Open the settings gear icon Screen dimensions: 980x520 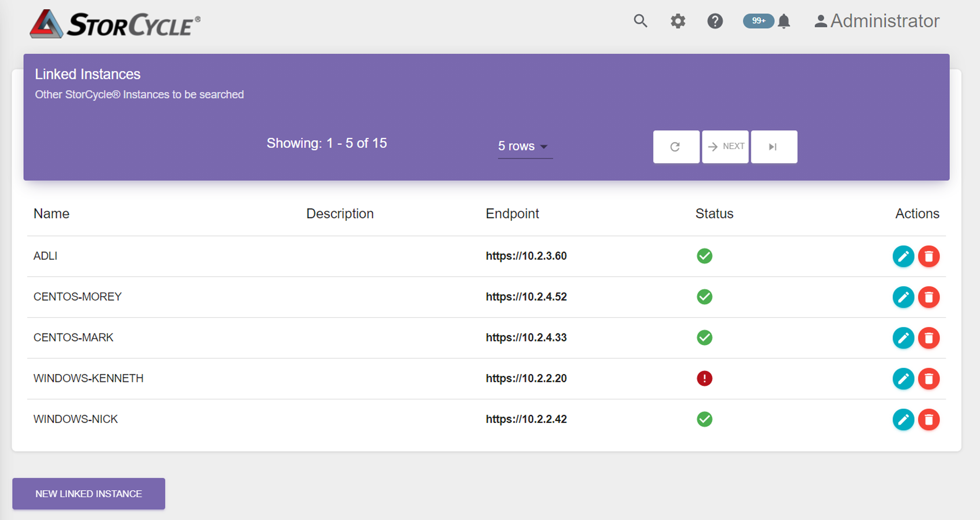tap(678, 21)
